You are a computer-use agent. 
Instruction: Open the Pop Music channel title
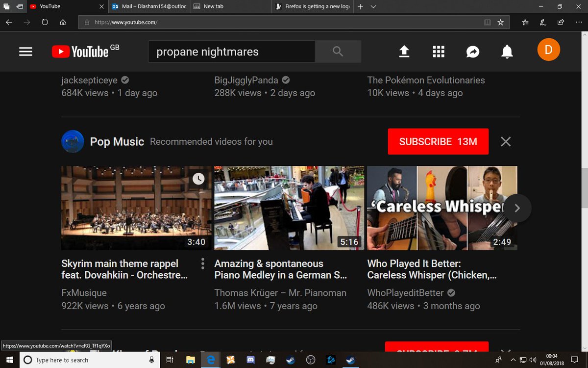tap(117, 142)
